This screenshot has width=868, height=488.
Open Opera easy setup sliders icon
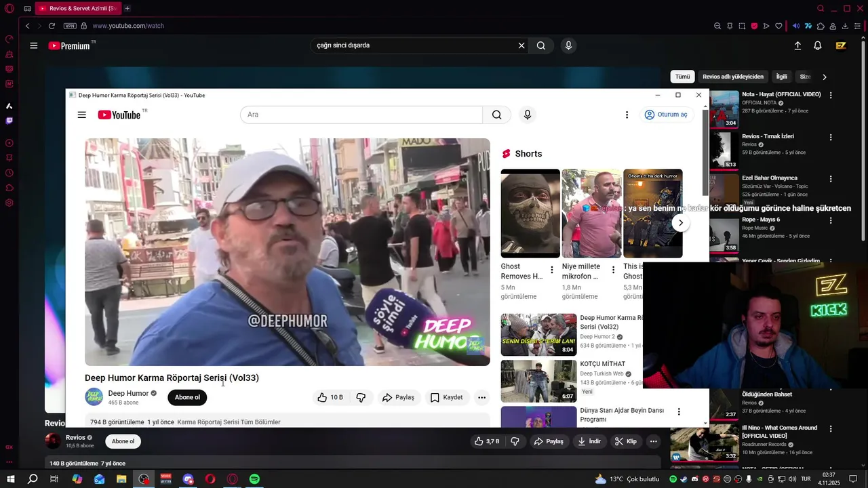857,26
